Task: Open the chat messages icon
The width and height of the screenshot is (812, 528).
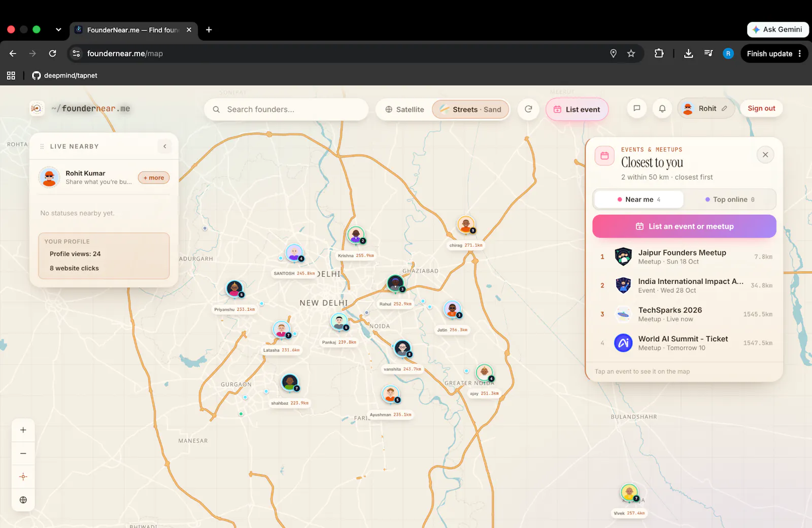Action: pyautogui.click(x=637, y=108)
